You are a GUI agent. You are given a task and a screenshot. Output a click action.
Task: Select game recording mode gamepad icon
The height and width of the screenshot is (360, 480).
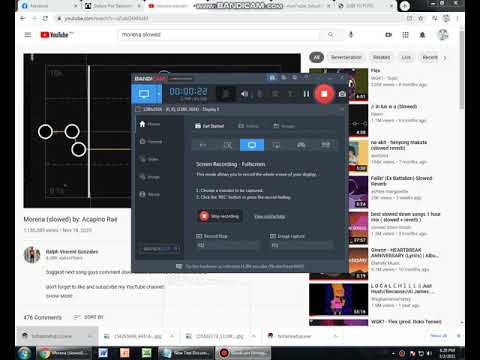click(301, 145)
